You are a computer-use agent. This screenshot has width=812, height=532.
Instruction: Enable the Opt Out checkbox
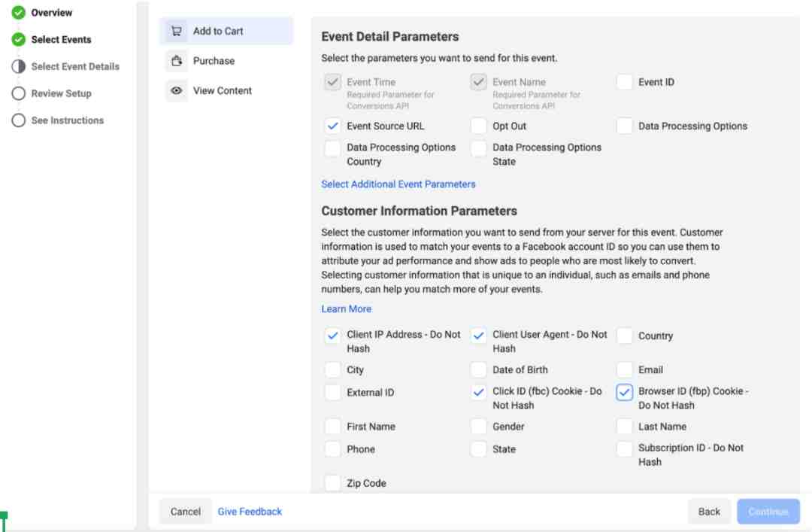(478, 126)
